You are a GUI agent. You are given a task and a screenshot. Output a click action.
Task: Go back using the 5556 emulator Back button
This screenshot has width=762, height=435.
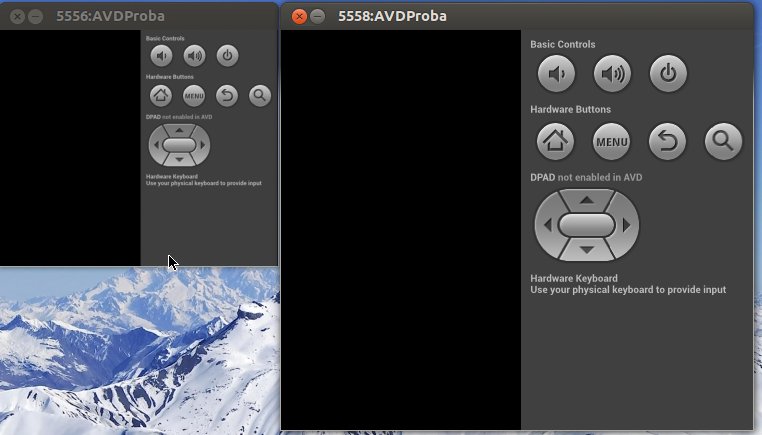click(x=227, y=96)
